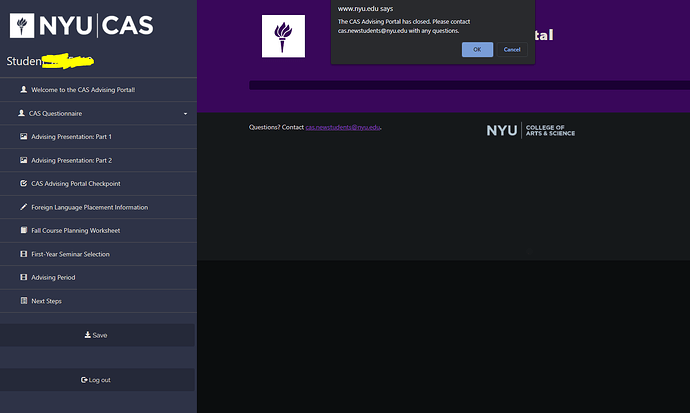
Task: Click the white NYU torch logo in the purple banner
Action: [283, 36]
